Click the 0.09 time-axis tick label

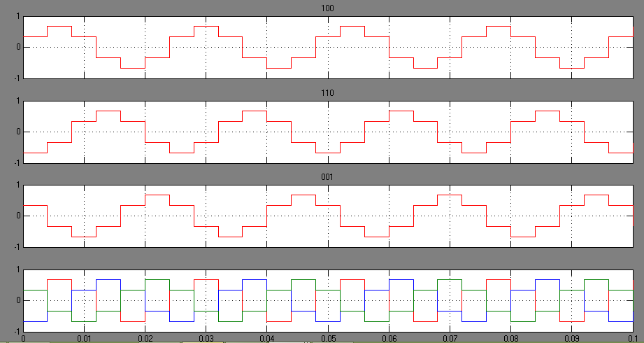(572, 339)
